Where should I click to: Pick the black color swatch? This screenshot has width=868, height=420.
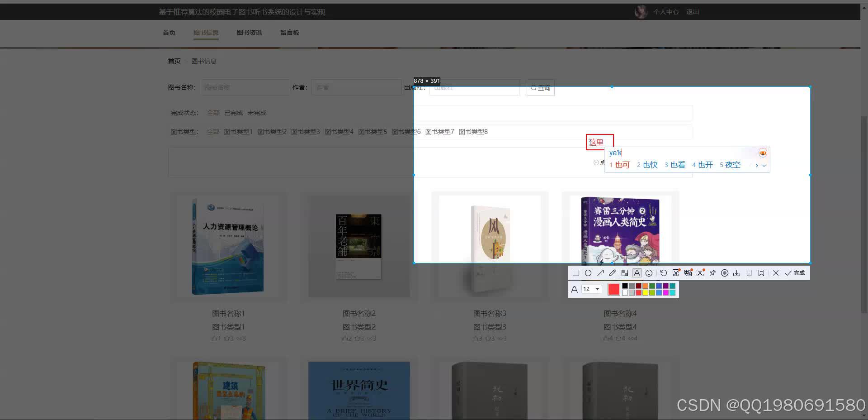tap(625, 286)
